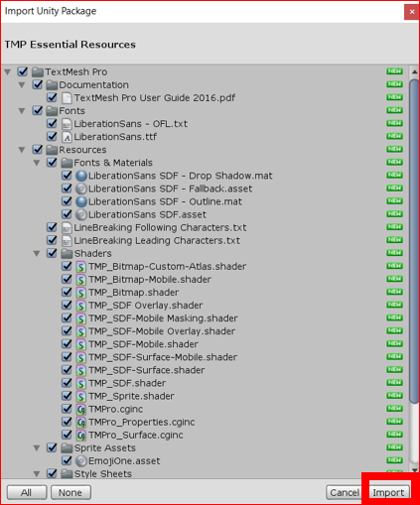The image size is (420, 505).
Task: Select the TextMesh Pro User Guide PDF file icon
Action: click(x=67, y=98)
